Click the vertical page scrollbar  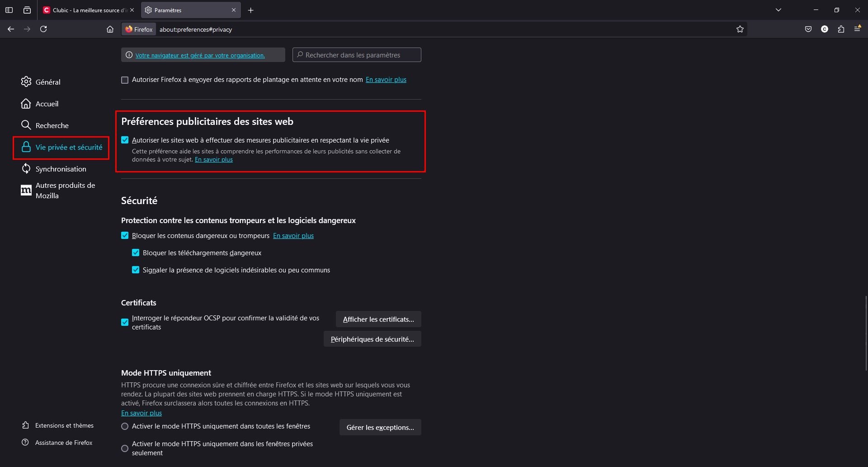pyautogui.click(x=866, y=333)
